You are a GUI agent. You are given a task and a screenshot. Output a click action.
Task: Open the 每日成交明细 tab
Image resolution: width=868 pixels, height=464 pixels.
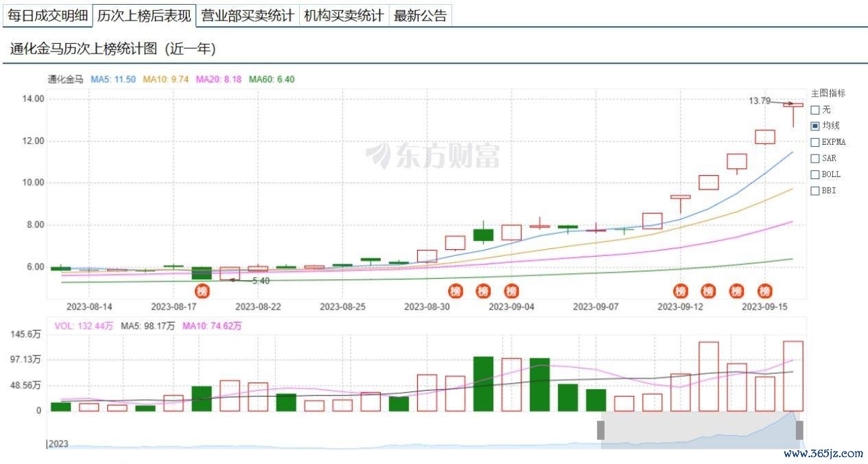[x=48, y=16]
